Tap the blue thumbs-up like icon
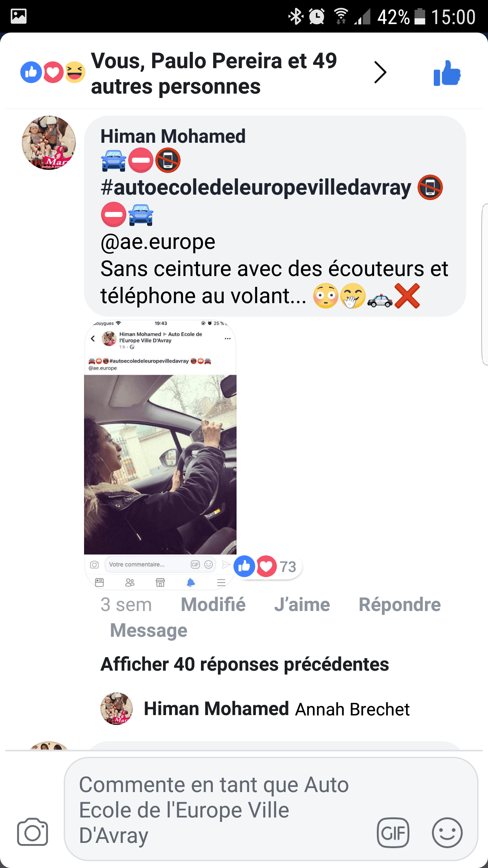 click(x=447, y=73)
